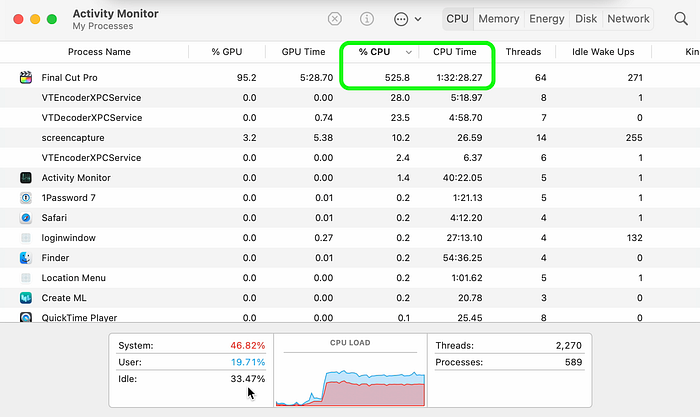Open the Energy tab

coord(547,19)
